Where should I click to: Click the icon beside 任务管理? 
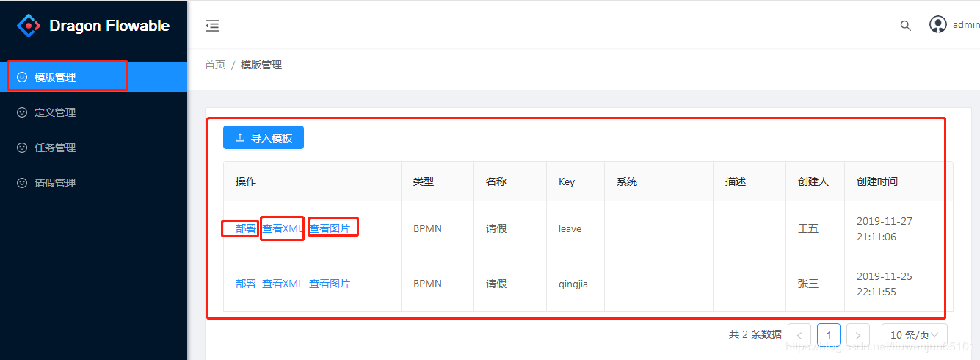coord(22,148)
